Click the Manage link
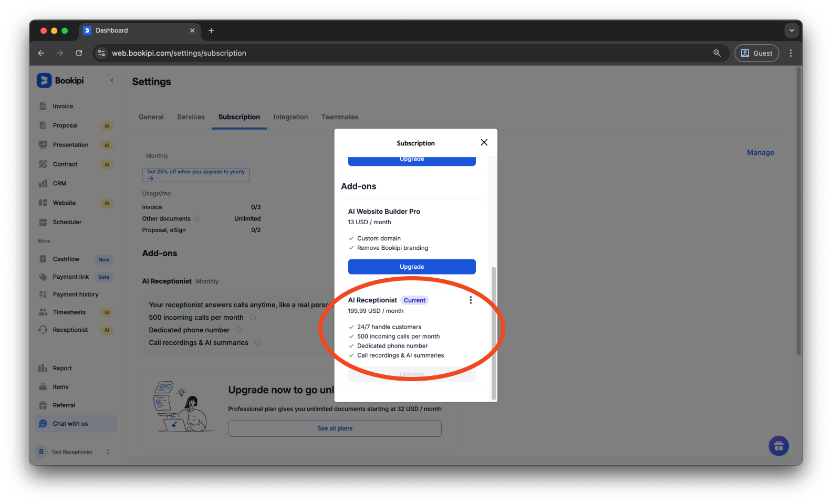 pyautogui.click(x=760, y=152)
